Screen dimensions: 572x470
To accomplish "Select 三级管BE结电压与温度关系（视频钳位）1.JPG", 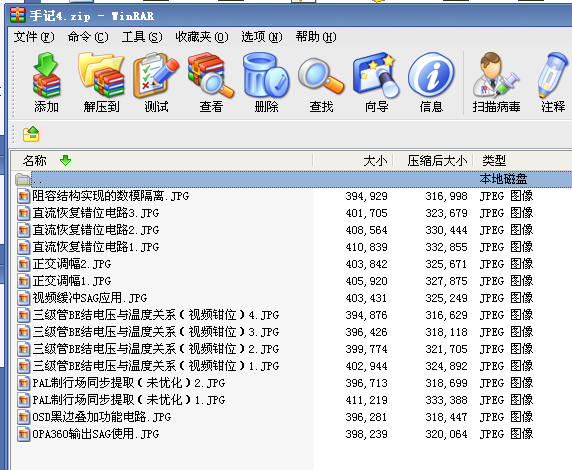I will pos(156,366).
